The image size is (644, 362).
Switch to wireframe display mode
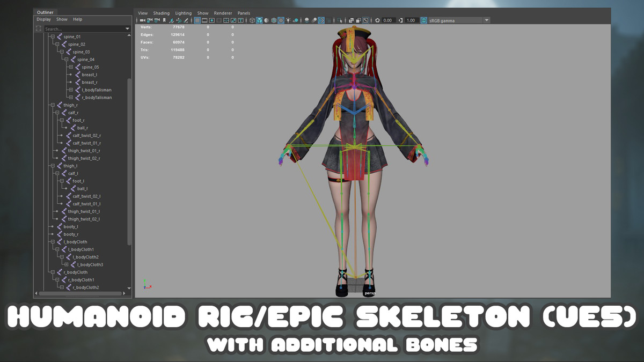(252, 20)
